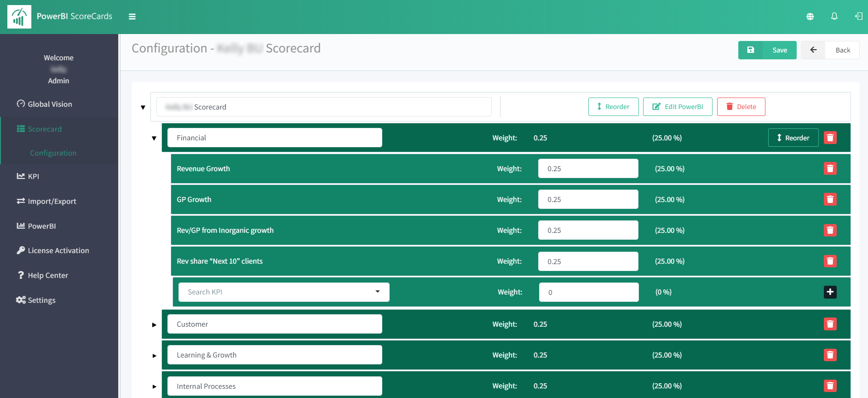Viewport: 868px width, 398px height.
Task: Delete Learning & Growth perspective trash icon
Action: tap(830, 355)
